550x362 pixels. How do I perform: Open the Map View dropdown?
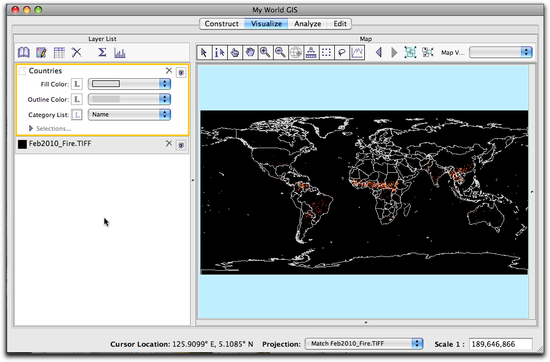pyautogui.click(x=501, y=52)
